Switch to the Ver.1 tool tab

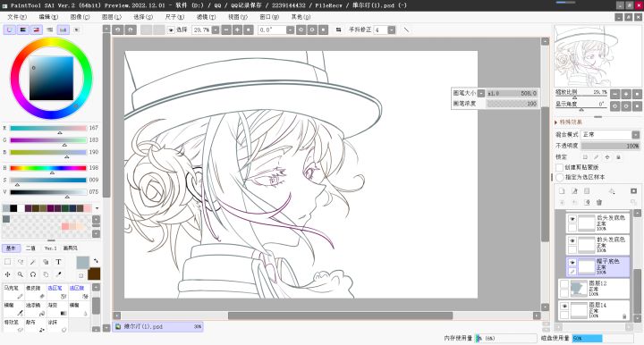[50, 248]
